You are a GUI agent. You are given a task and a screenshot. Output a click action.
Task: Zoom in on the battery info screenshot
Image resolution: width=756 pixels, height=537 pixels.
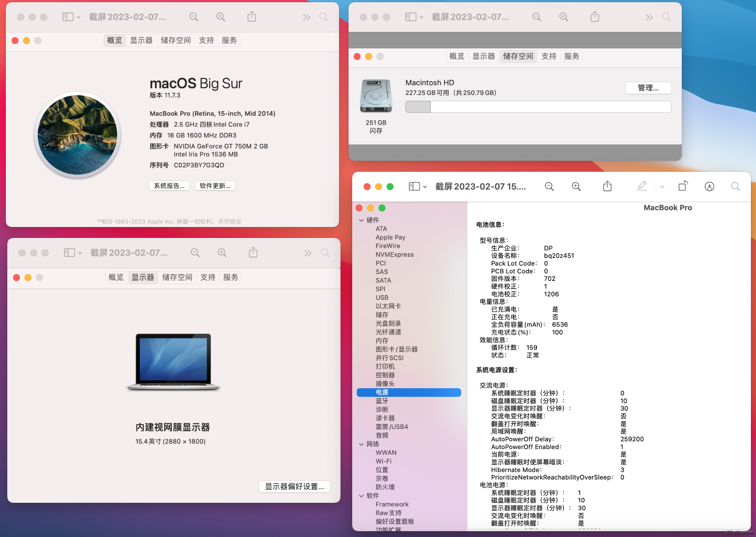tap(576, 186)
